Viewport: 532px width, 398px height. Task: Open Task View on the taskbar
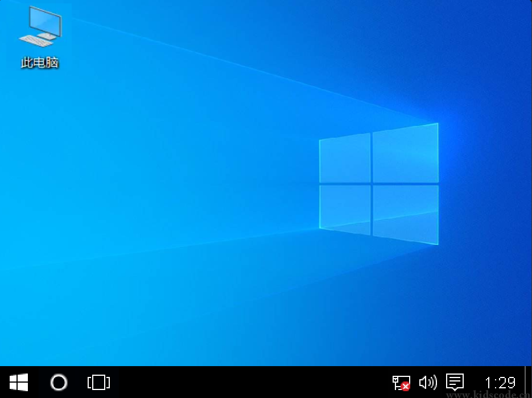(x=98, y=383)
